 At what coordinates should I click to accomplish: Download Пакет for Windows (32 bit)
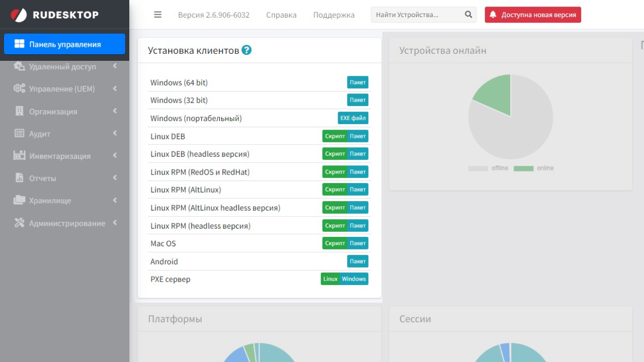pyautogui.click(x=358, y=100)
